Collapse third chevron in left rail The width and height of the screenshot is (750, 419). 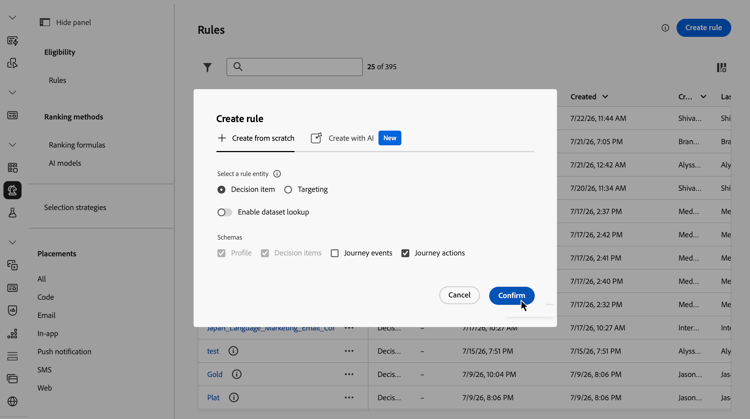(x=12, y=144)
